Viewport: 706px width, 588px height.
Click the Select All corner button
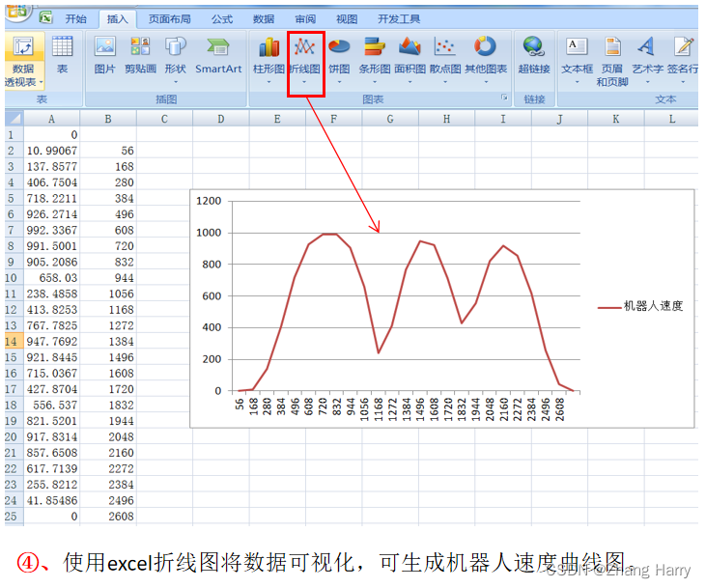click(14, 119)
